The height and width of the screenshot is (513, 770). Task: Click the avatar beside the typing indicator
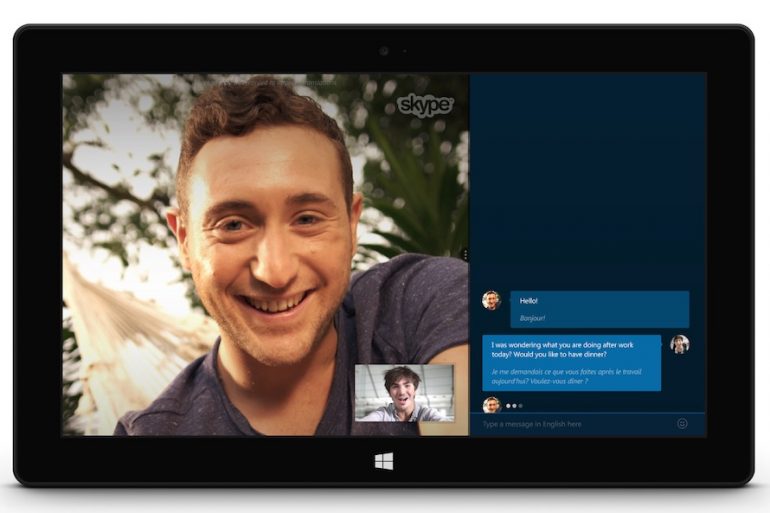pyautogui.click(x=491, y=405)
